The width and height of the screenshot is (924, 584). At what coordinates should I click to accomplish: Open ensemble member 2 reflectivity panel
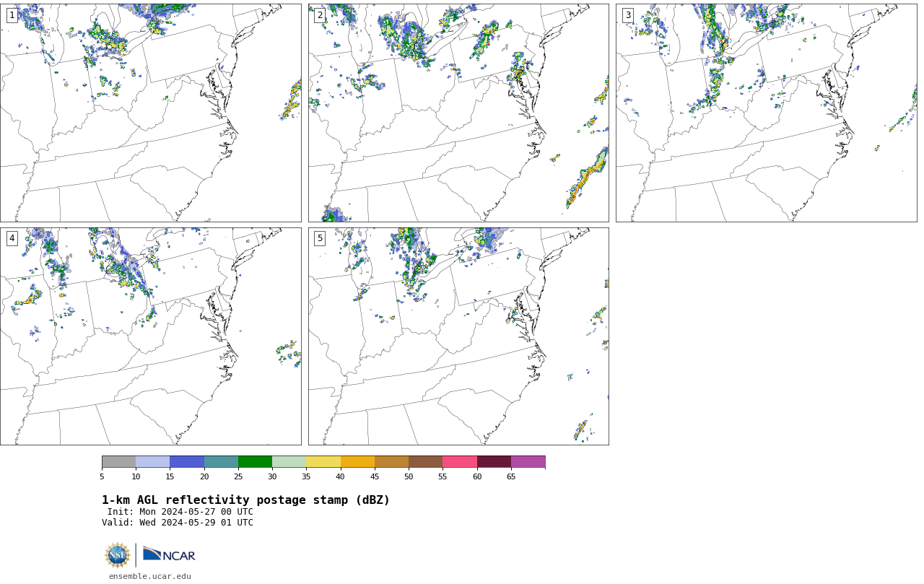[458, 113]
